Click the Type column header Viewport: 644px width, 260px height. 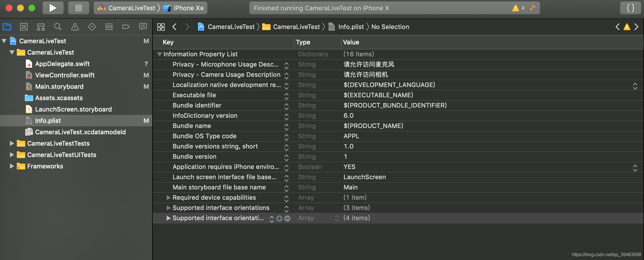click(x=303, y=42)
